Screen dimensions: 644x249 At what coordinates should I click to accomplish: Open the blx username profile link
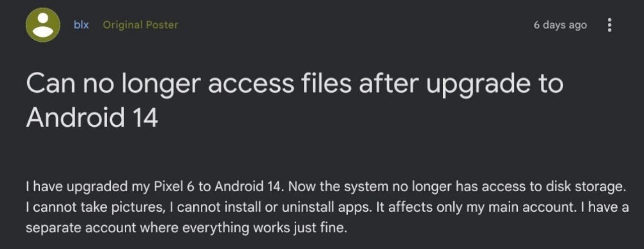tap(81, 25)
